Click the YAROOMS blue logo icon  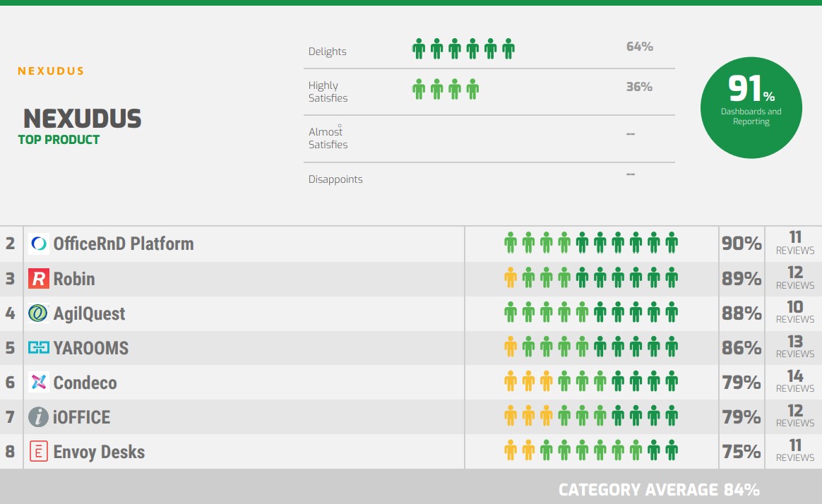click(x=38, y=347)
